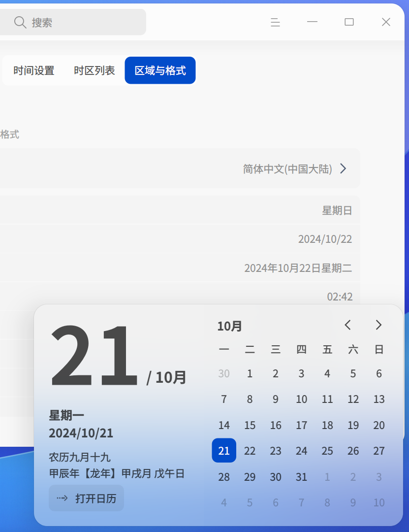Switch to the 时间设置 tab
This screenshot has width=409, height=532.
[34, 70]
